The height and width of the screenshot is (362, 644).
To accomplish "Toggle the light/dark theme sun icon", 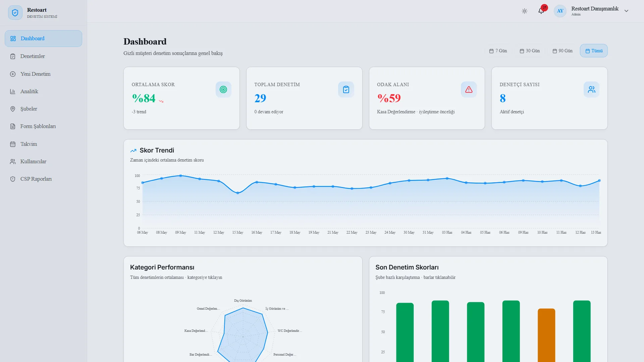I will point(525,11).
